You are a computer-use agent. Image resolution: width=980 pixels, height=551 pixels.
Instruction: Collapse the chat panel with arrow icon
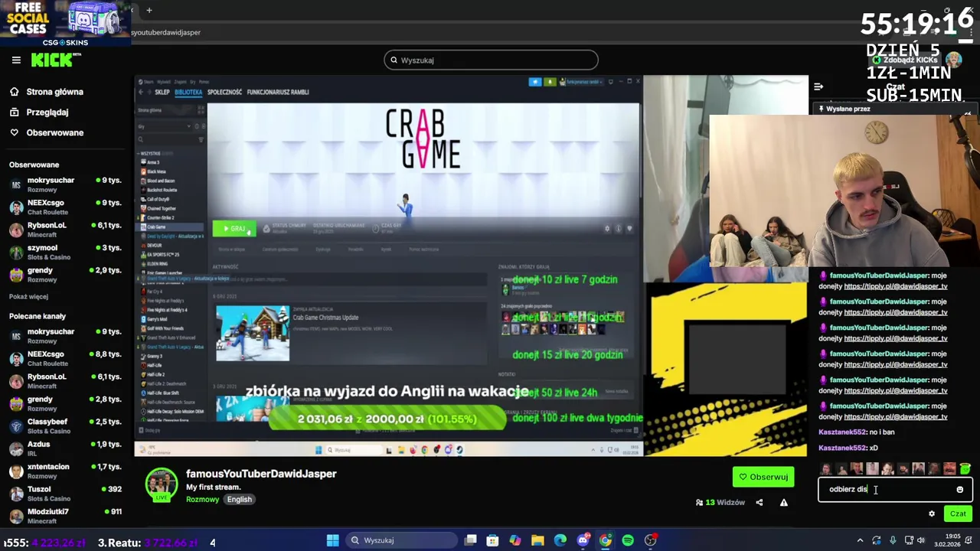tap(818, 86)
